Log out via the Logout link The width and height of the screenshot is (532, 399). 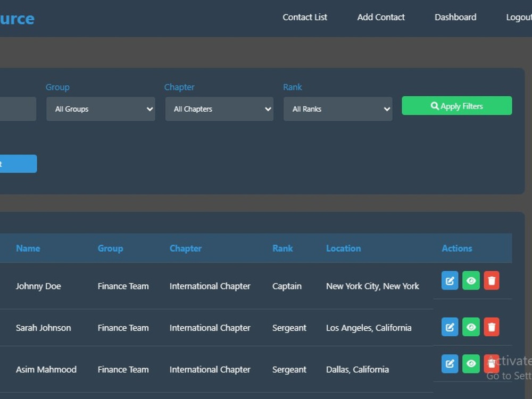tap(519, 18)
